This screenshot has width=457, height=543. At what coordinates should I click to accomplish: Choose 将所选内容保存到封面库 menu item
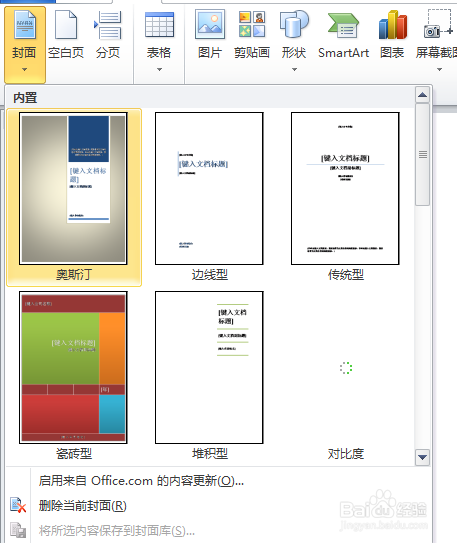pos(117,531)
